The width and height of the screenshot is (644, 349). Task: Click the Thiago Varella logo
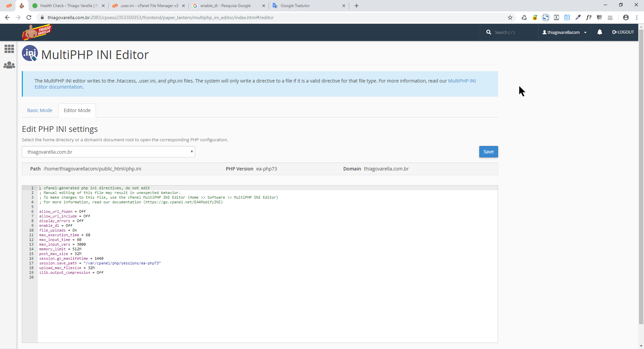pyautogui.click(x=37, y=32)
